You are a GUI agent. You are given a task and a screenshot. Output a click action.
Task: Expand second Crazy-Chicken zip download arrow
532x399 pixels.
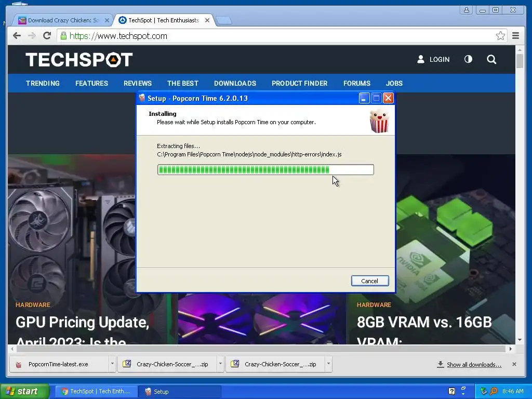(x=328, y=364)
